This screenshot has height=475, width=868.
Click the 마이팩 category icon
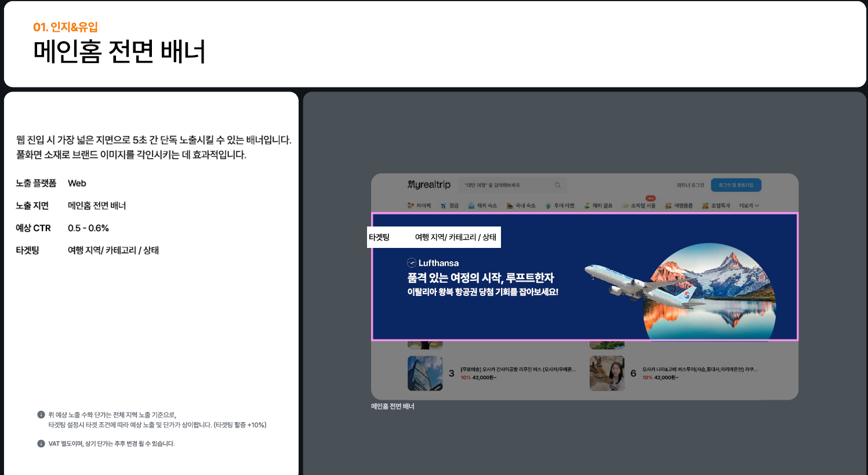pyautogui.click(x=411, y=206)
